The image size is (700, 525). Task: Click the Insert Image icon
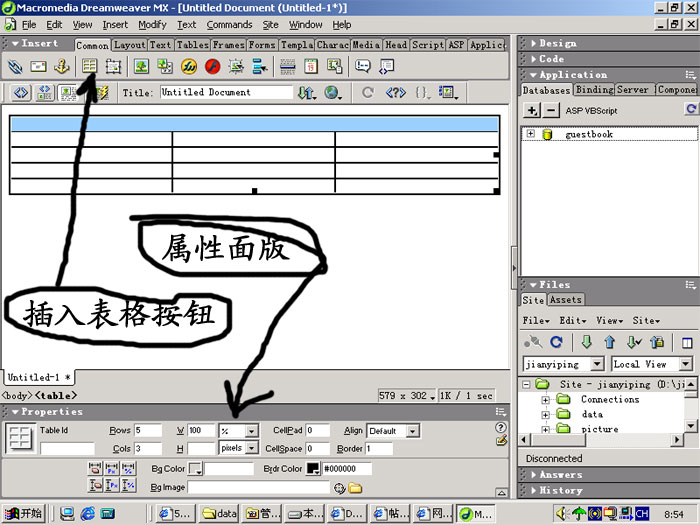(x=139, y=66)
